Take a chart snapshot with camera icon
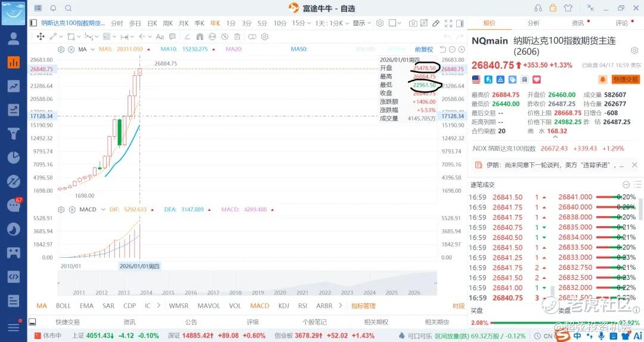This screenshot has width=644, height=342. click(x=413, y=23)
